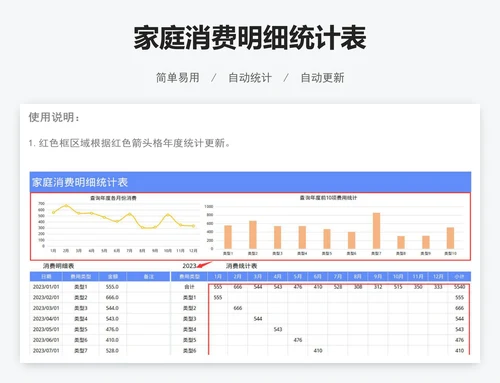Click the 1月 column header
The image size is (500, 383).
218,276
